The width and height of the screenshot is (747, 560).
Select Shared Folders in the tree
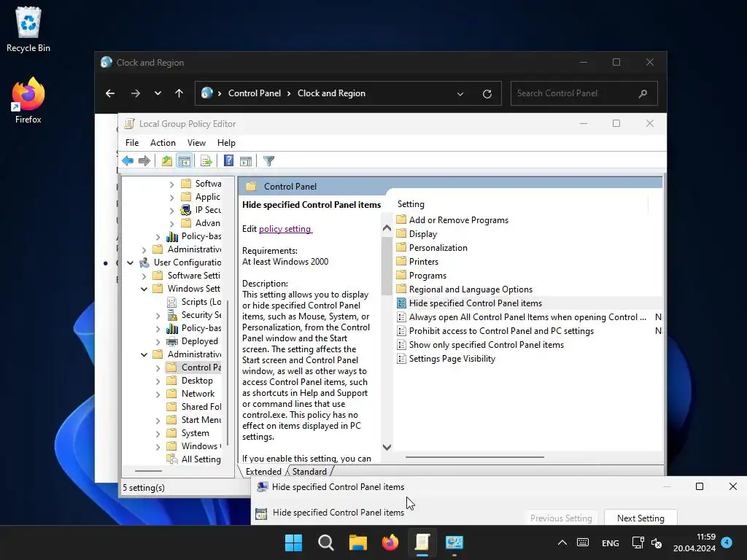[201, 407]
